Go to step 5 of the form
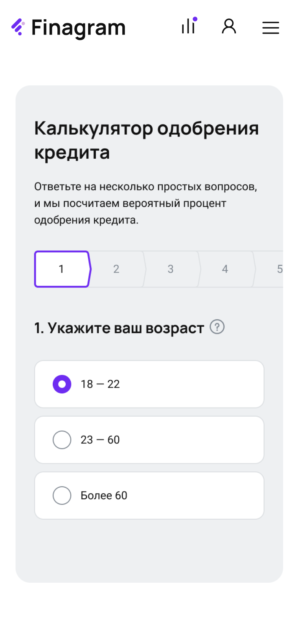The height and width of the screenshot is (644, 298). (x=279, y=269)
